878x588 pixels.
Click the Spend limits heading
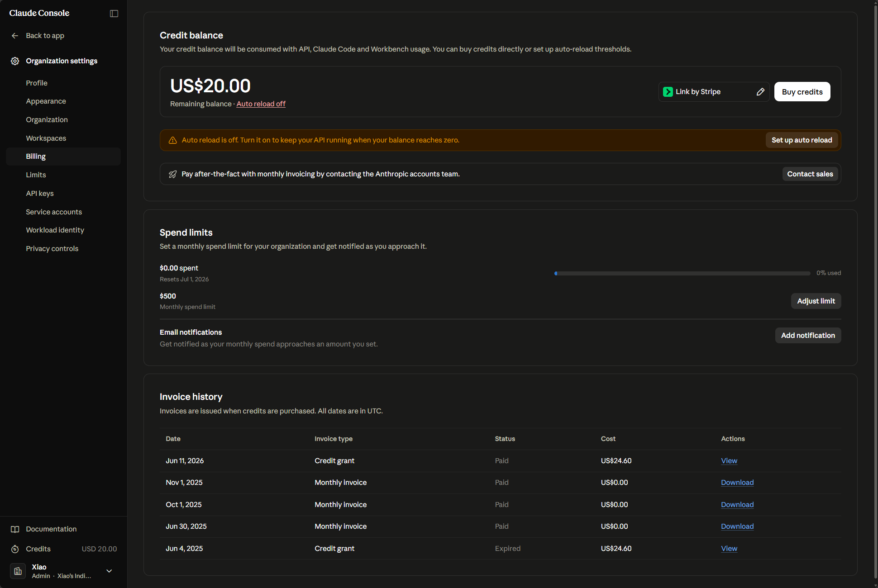pyautogui.click(x=186, y=233)
